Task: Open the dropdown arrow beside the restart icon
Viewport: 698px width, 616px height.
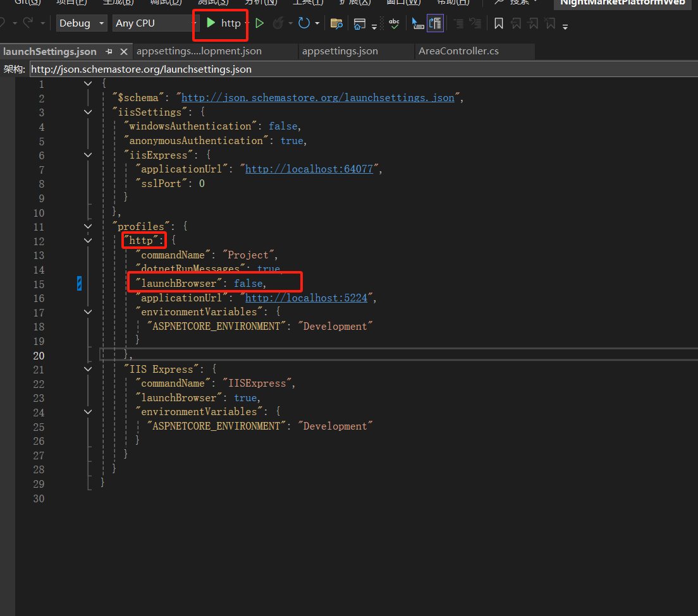Action: [x=317, y=23]
